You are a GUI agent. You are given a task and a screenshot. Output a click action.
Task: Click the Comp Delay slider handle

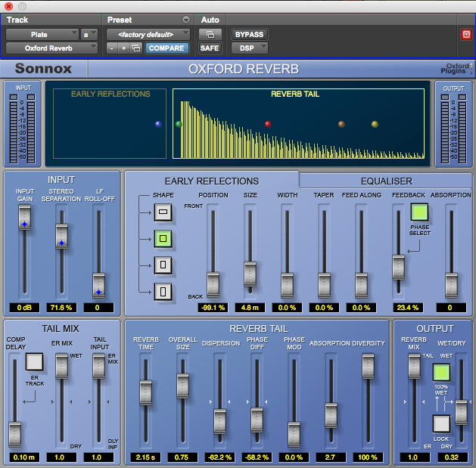pyautogui.click(x=14, y=434)
